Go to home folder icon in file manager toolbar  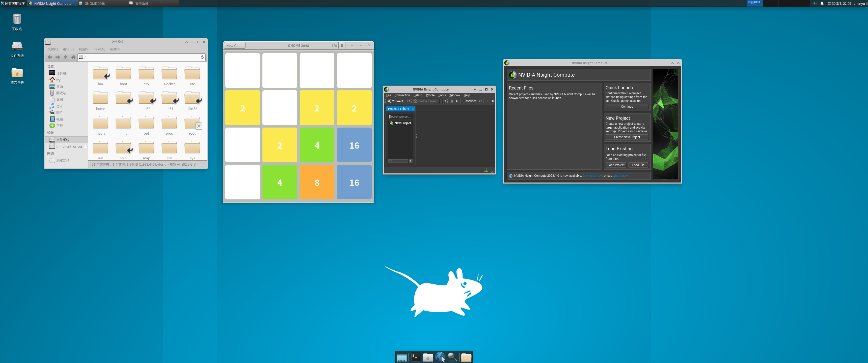point(73,57)
